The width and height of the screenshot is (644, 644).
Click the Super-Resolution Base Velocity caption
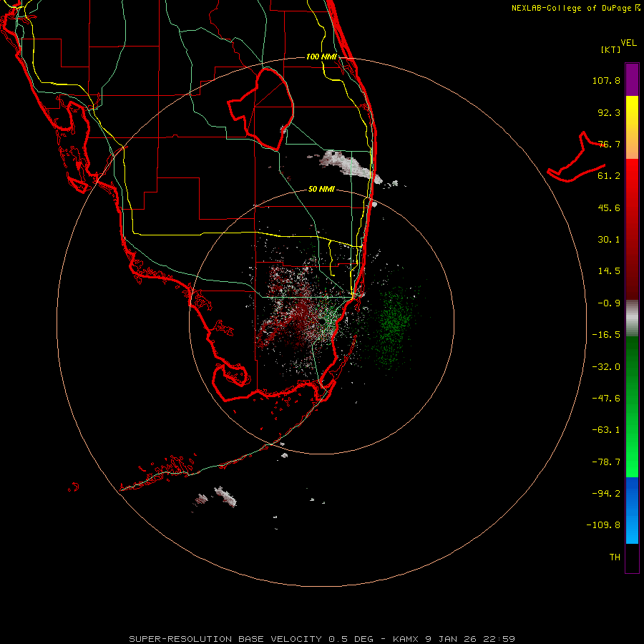(x=322, y=639)
